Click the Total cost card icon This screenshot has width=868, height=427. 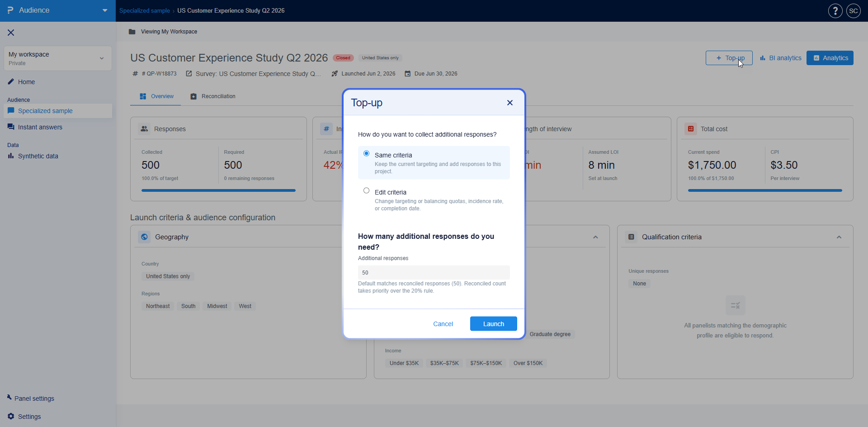click(x=691, y=129)
